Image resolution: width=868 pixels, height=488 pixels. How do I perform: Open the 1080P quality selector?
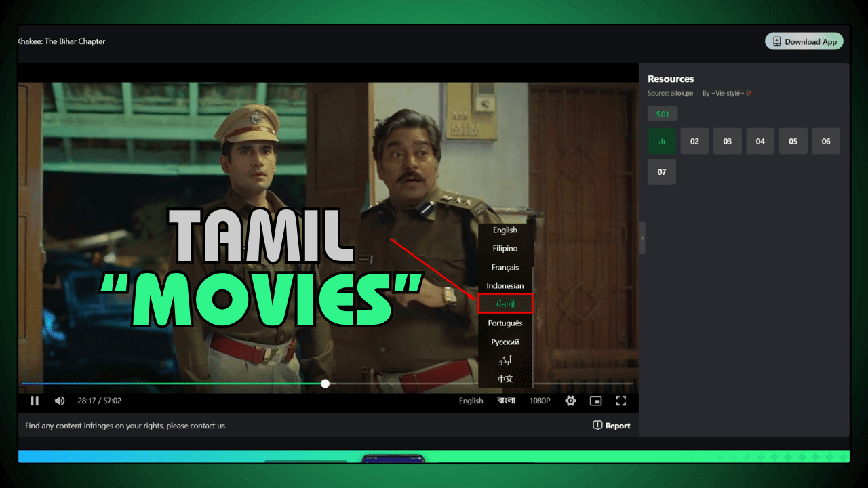(x=540, y=401)
